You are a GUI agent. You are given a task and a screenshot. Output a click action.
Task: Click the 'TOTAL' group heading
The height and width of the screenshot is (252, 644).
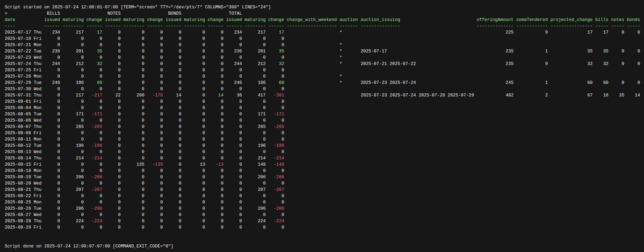coord(235,13)
